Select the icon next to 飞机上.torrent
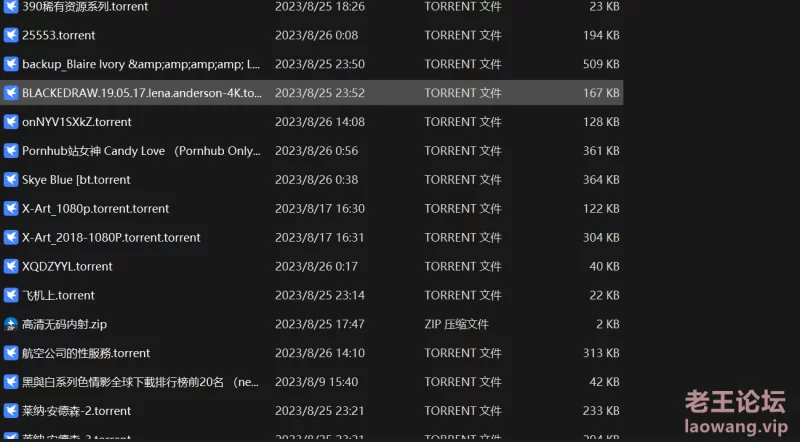 point(11,296)
